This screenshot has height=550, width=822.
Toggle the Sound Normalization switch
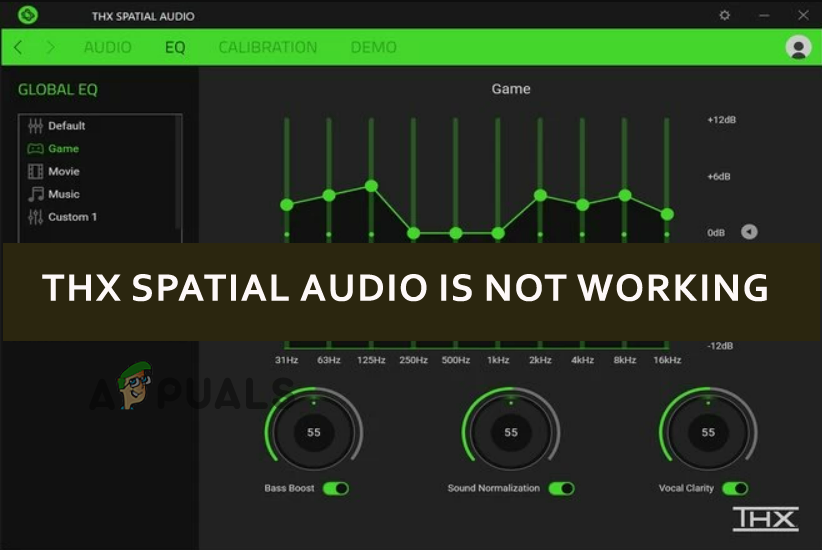tap(561, 489)
